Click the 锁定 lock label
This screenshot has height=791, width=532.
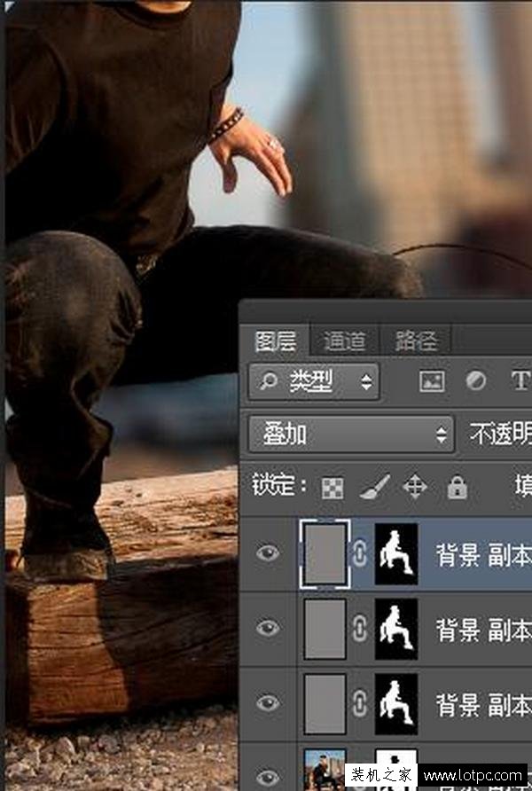tap(279, 485)
